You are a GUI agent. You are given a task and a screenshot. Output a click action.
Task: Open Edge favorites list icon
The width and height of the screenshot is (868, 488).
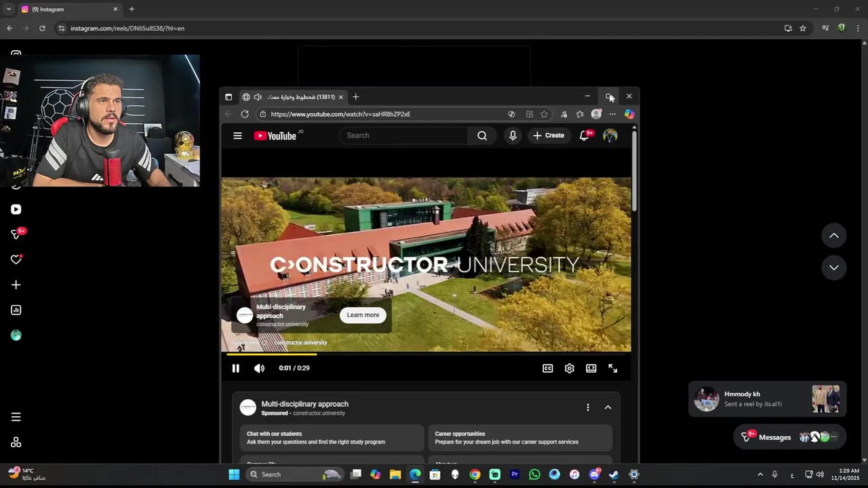tap(580, 114)
